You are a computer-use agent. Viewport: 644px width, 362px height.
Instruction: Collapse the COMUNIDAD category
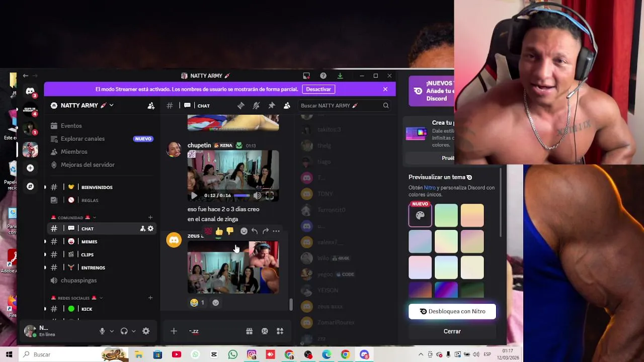pos(73,218)
